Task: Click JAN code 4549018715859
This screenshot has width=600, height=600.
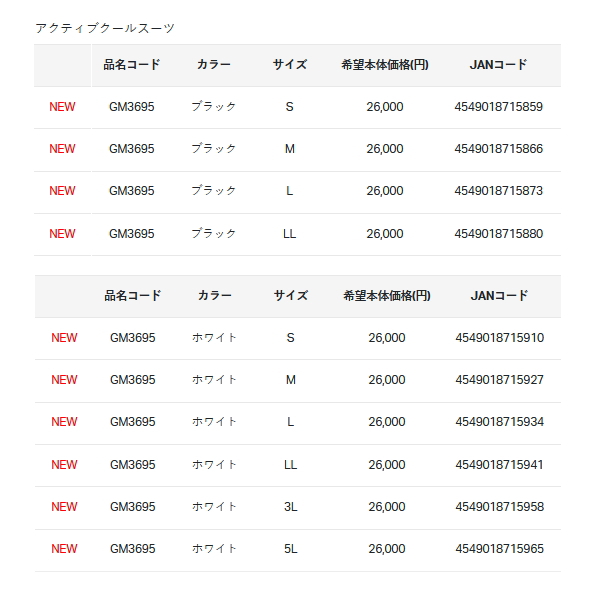Action: 498,107
